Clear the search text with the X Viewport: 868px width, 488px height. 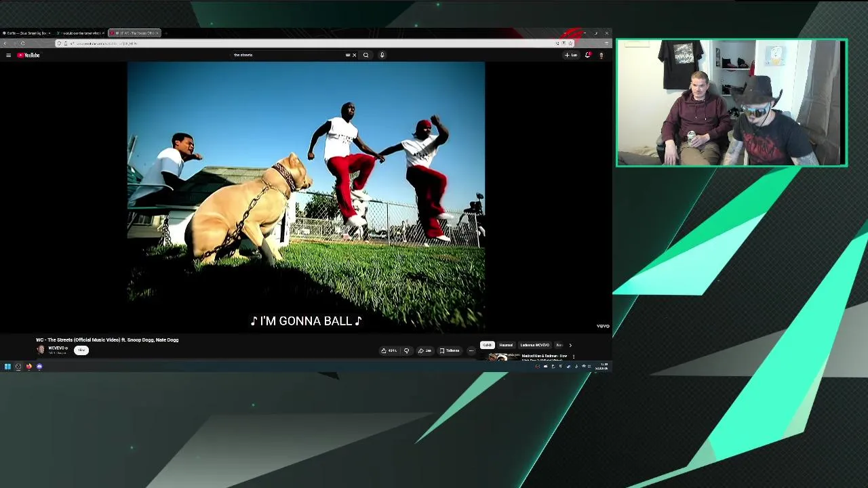(x=354, y=55)
